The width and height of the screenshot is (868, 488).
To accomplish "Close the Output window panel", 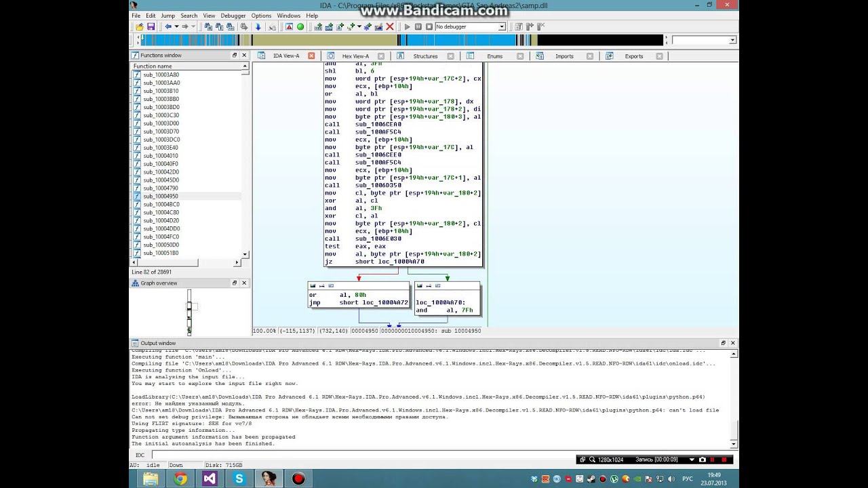I will tap(732, 344).
